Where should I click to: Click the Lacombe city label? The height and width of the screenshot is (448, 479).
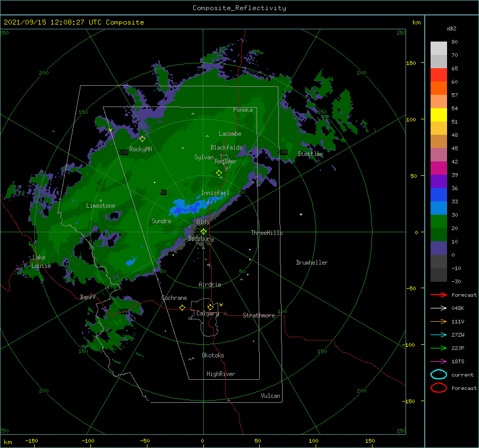[230, 134]
